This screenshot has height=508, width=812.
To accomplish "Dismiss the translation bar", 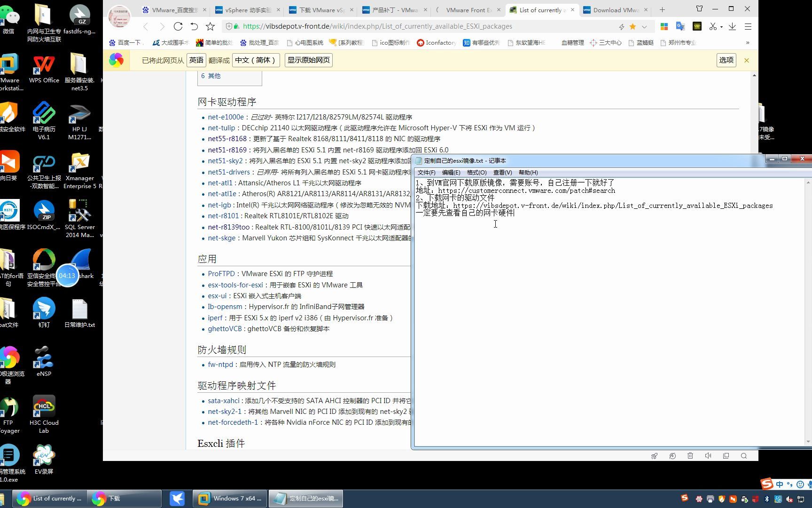I will pyautogui.click(x=746, y=60).
